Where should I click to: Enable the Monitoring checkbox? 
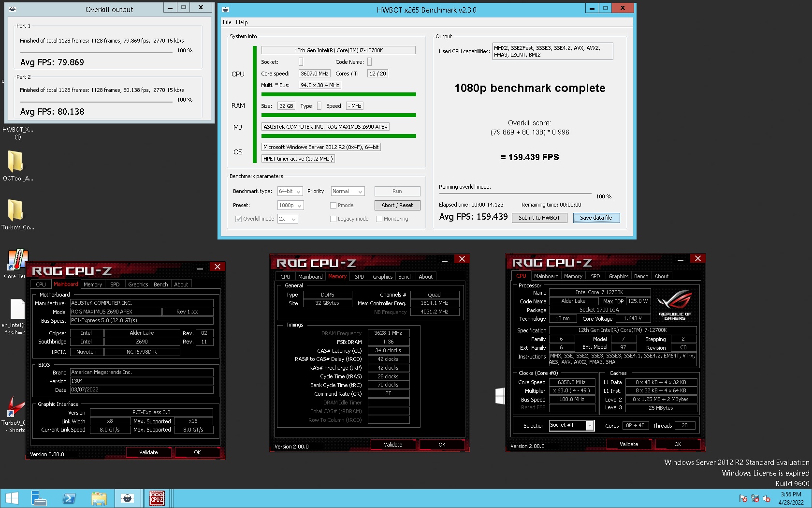coord(379,219)
